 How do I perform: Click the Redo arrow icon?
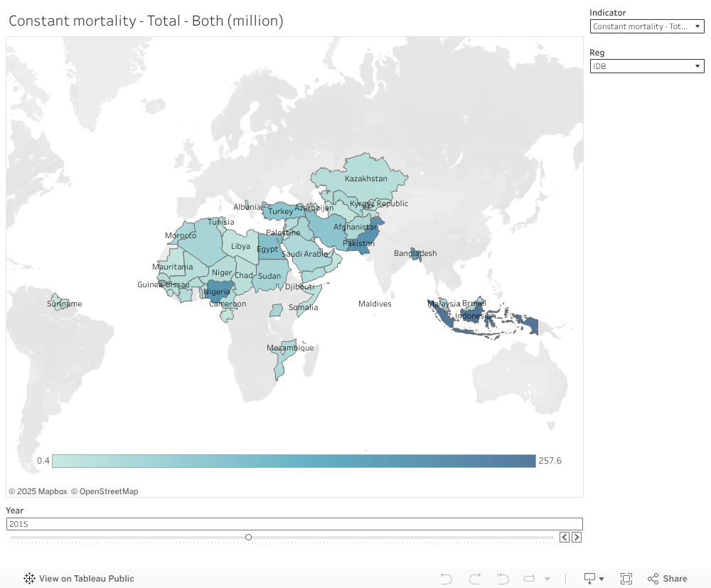[x=475, y=579]
